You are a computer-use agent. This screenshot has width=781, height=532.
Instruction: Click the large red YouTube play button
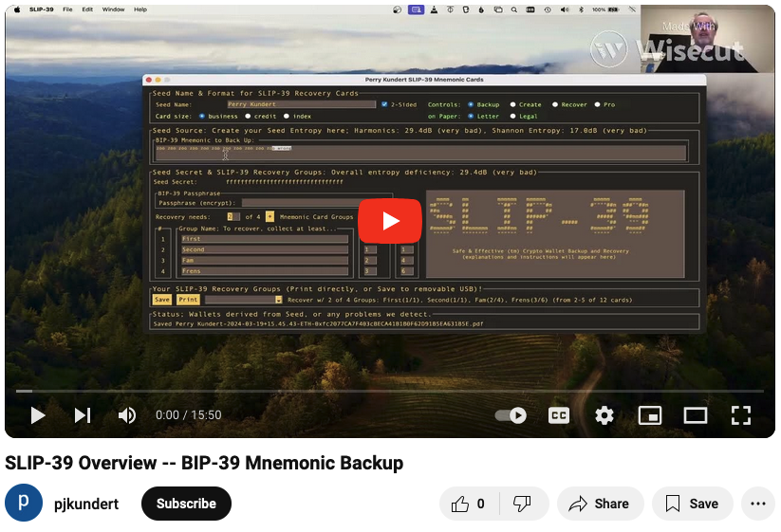pos(390,221)
